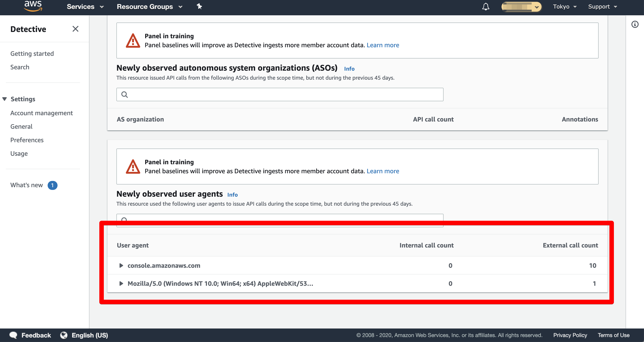644x342 pixels.
Task: Open Info for newly observed ASOs
Action: (x=349, y=69)
